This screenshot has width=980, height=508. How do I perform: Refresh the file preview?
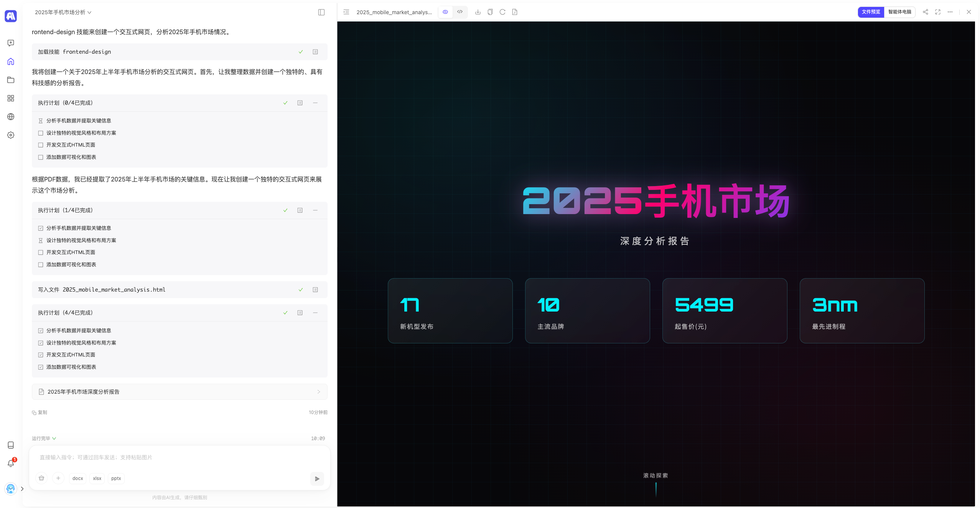502,12
